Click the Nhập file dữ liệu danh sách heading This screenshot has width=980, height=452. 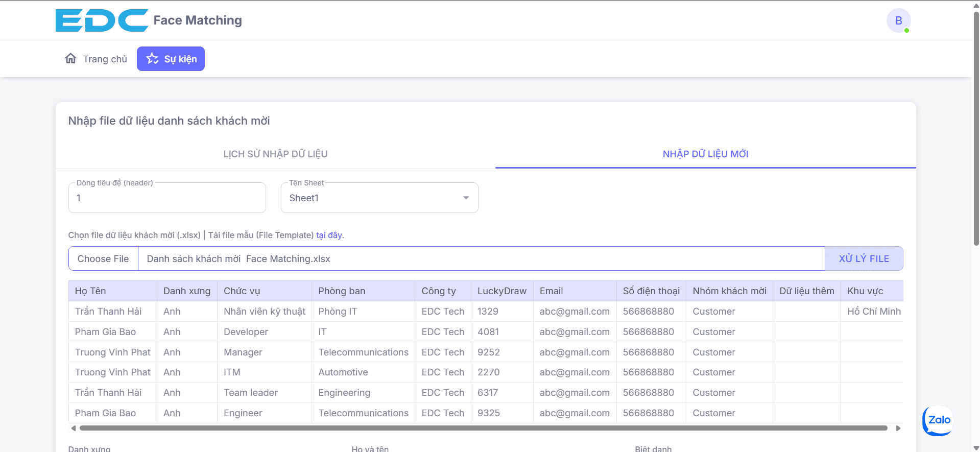[169, 121]
